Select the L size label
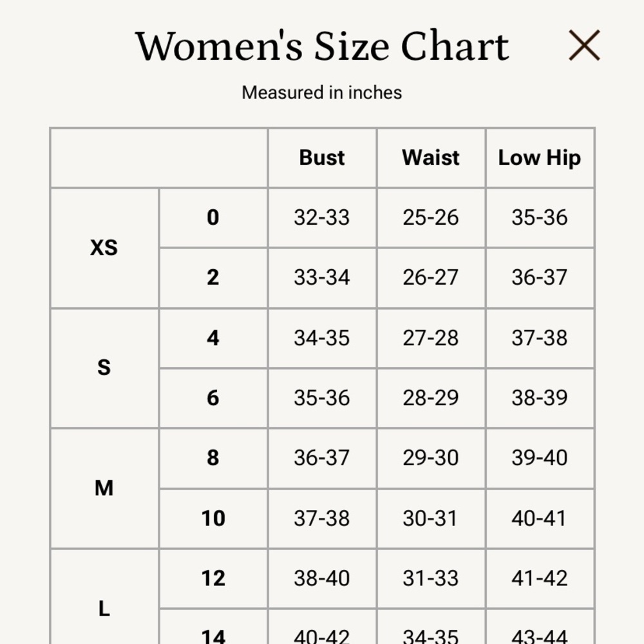The width and height of the screenshot is (644, 644). point(104,609)
